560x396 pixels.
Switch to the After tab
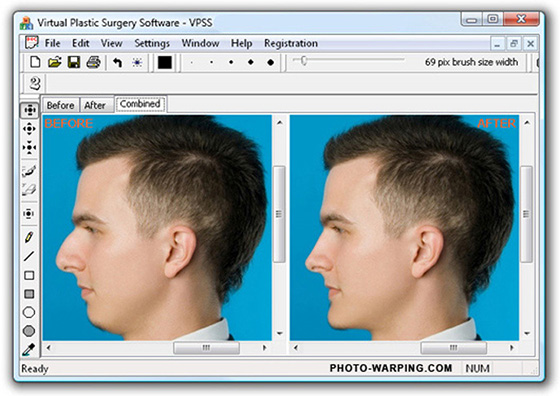[x=95, y=105]
